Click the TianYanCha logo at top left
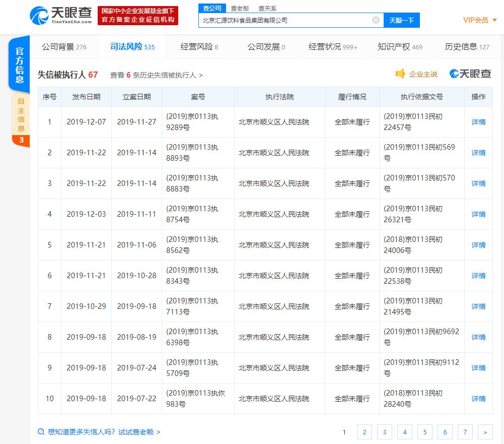504x444 pixels. pos(61,16)
